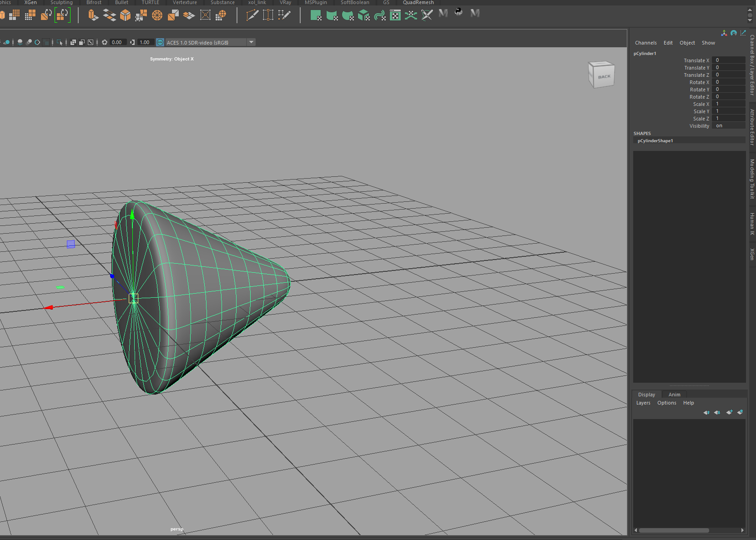Image resolution: width=756 pixels, height=540 pixels.
Task: Click the exposure value field showing 0.00
Action: pos(117,42)
